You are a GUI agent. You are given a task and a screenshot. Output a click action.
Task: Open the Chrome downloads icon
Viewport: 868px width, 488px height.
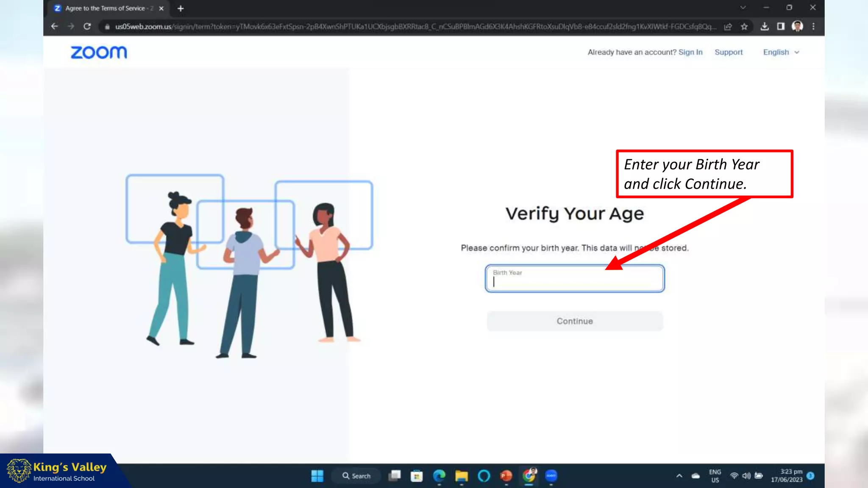[x=764, y=27]
